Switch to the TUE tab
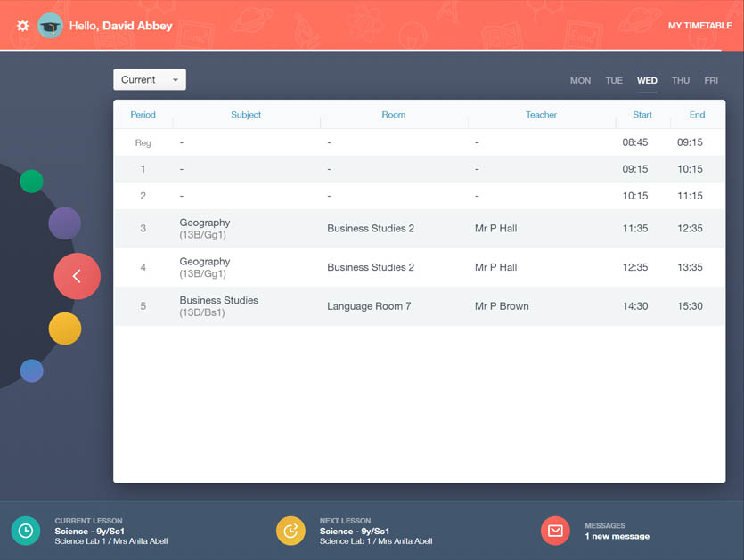Screen dimensions: 744x560 tap(614, 81)
